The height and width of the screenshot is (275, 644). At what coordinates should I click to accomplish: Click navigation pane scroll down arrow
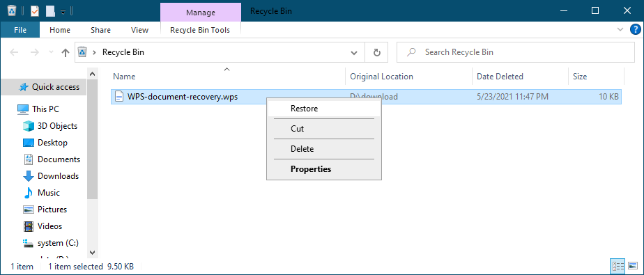click(x=93, y=253)
